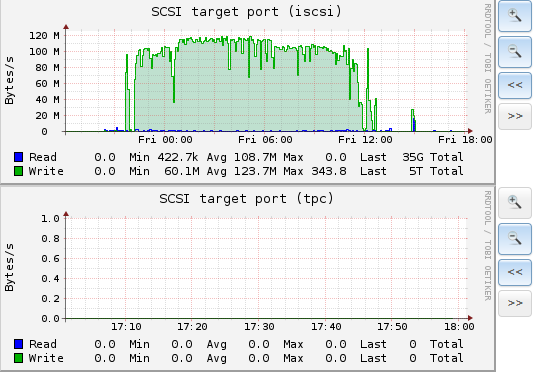Click the empty tpc graph plot area
The height and width of the screenshot is (390, 539).
tap(266, 268)
